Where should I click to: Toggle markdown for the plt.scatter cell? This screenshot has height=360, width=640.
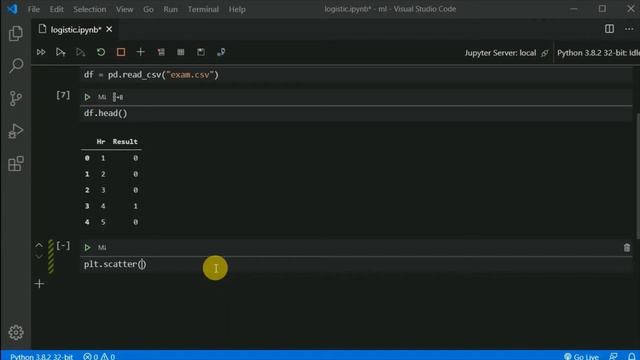tap(102, 247)
